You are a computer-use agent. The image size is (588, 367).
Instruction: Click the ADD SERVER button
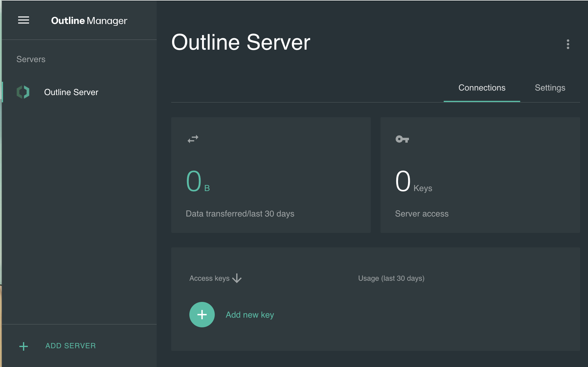pos(70,346)
